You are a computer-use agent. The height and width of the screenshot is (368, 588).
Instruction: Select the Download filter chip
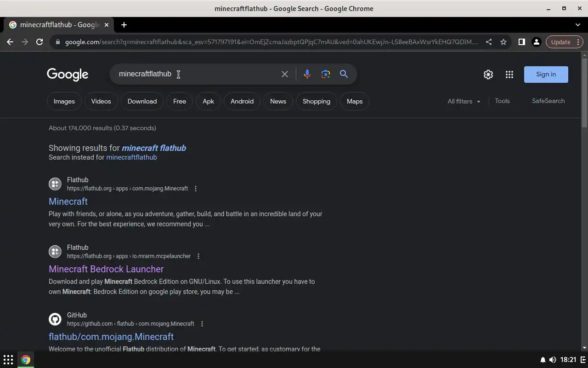click(142, 101)
